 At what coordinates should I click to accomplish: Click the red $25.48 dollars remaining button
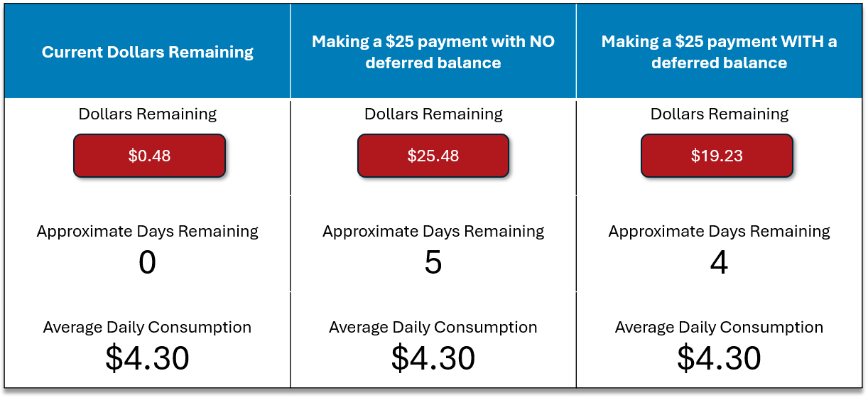433,156
